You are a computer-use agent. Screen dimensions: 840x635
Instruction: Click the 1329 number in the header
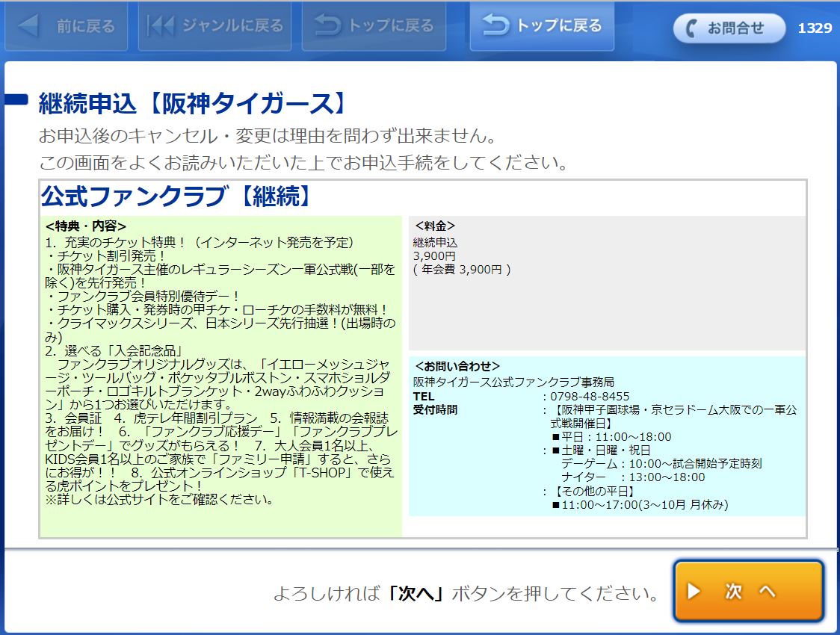click(x=815, y=28)
